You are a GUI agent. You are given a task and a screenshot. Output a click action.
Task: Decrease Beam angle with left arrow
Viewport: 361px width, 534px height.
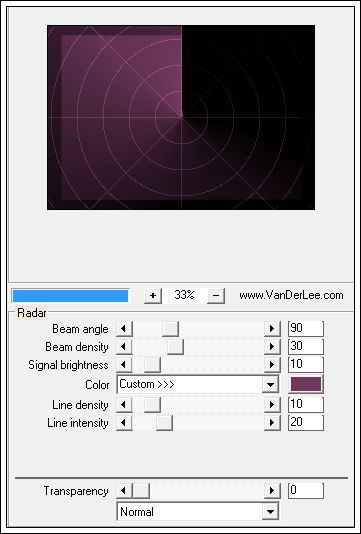tap(124, 329)
